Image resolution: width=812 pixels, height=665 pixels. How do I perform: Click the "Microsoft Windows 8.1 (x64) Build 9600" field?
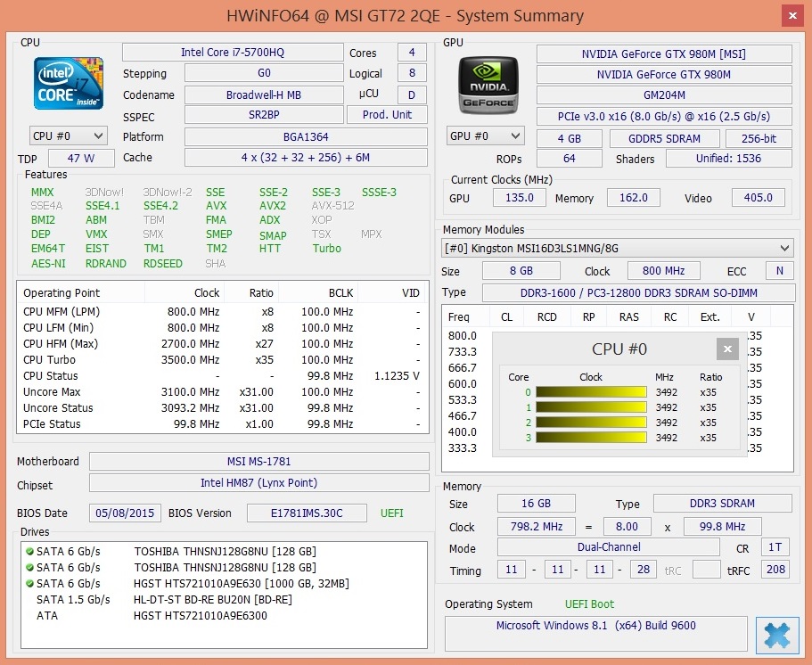click(595, 633)
